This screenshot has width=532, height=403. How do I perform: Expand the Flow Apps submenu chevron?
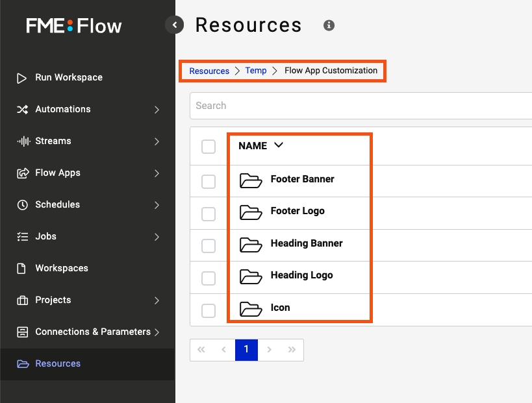coord(157,173)
